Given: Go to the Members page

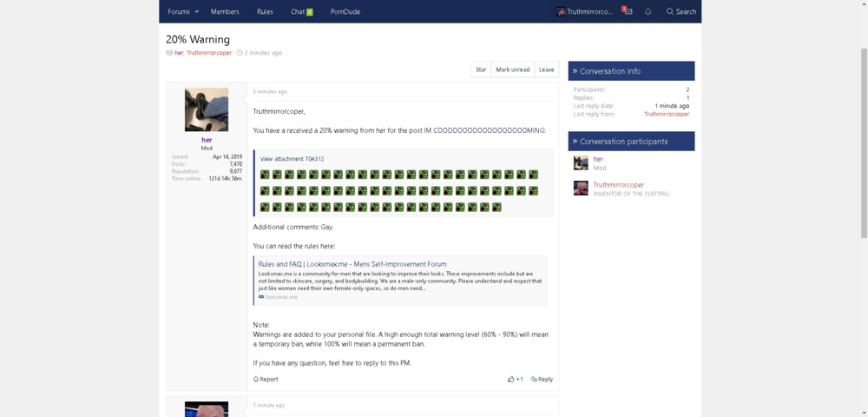Looking at the screenshot, I should 225,11.
